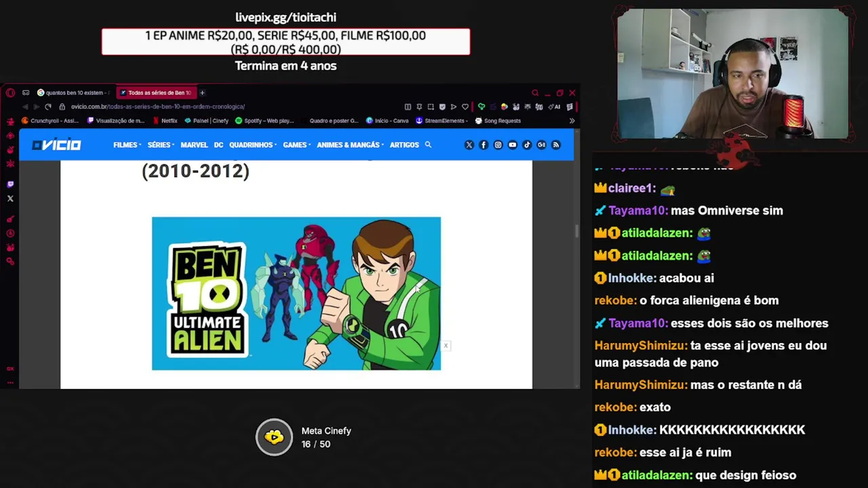Click the livepix.gg/tioitachi text

coord(285,17)
